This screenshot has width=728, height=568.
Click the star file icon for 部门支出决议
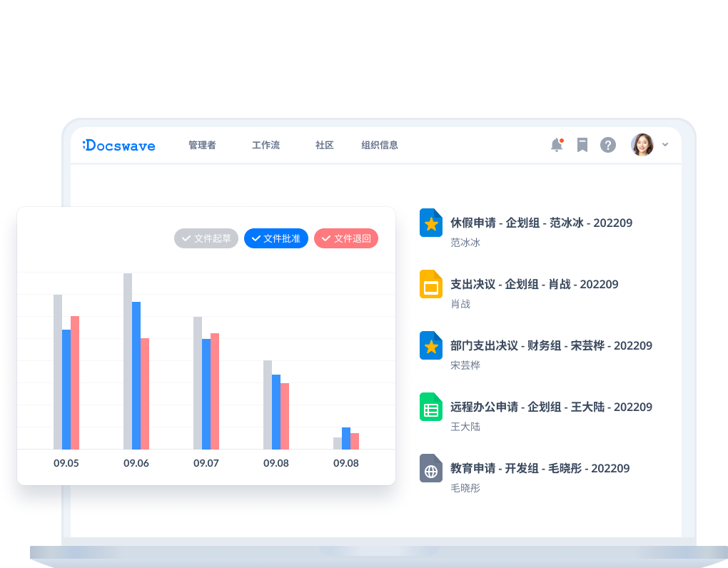pos(431,346)
